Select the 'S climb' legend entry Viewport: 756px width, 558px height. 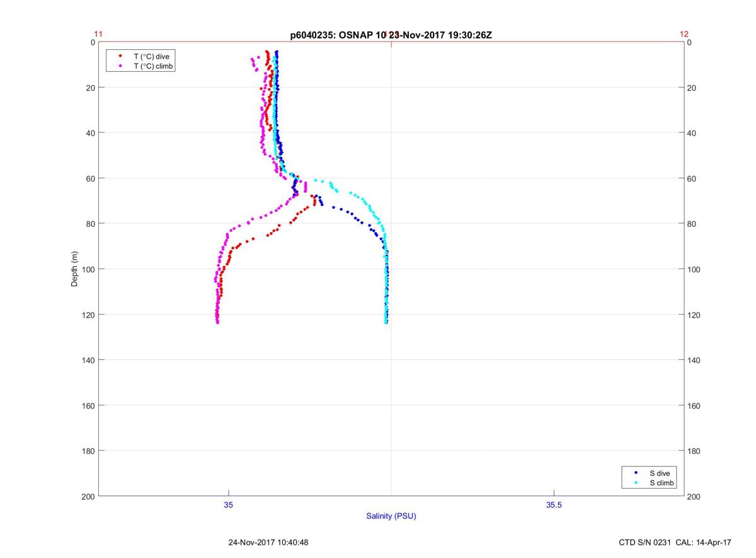coord(662,483)
